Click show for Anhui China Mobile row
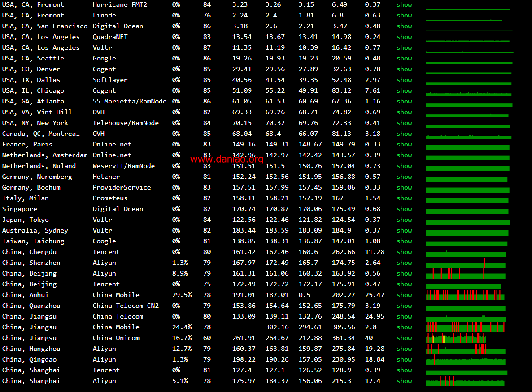532x392 pixels. coord(404,295)
